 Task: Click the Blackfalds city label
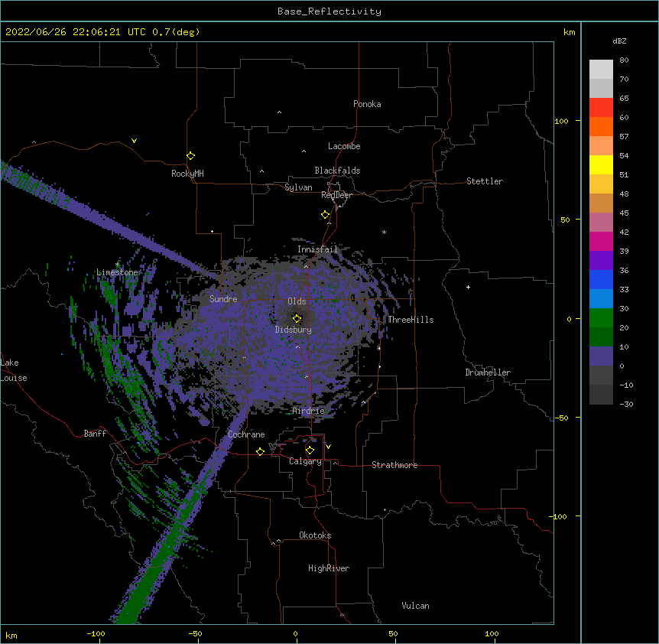pos(337,171)
